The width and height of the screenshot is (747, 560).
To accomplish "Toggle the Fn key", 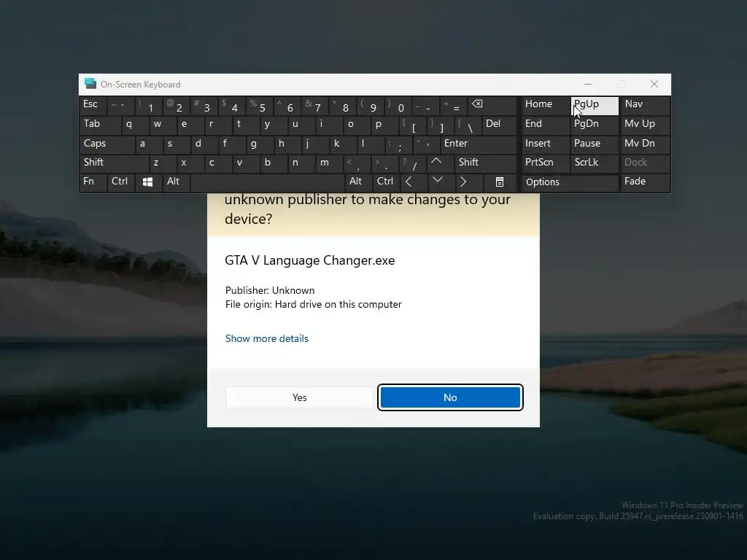I will [93, 182].
